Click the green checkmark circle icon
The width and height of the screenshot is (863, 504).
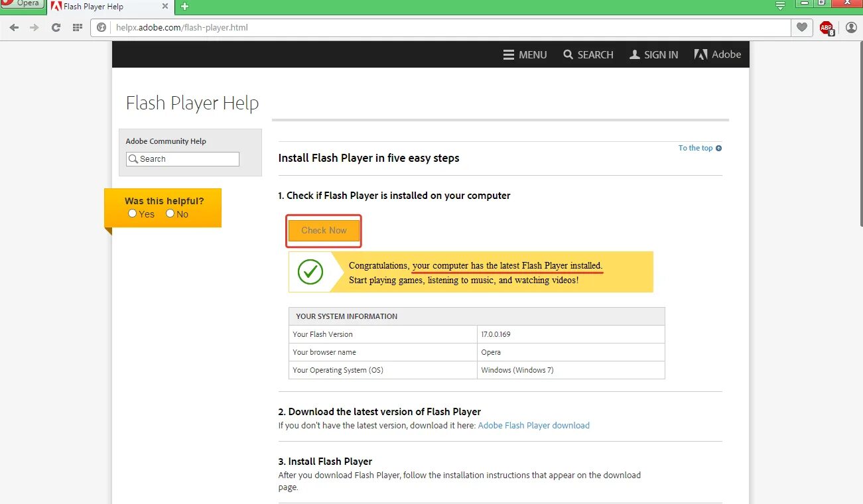tap(310, 272)
